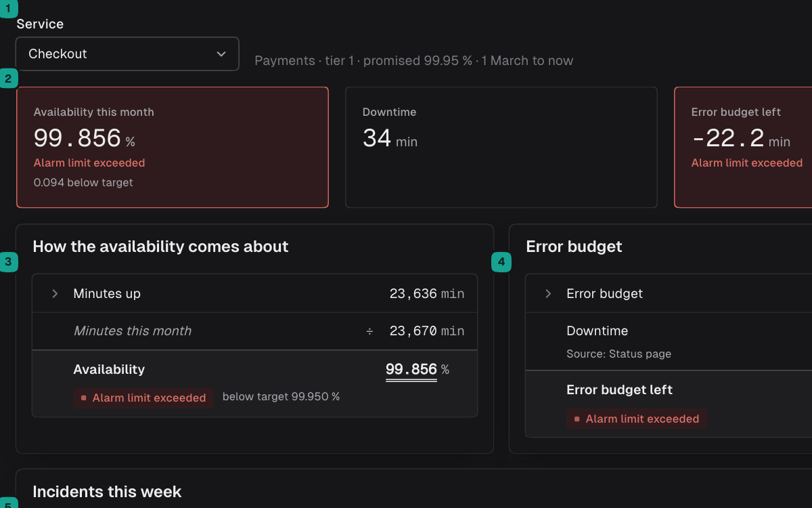812x508 pixels.
Task: Click the 'Error budget left' row label
Action: 620,390
